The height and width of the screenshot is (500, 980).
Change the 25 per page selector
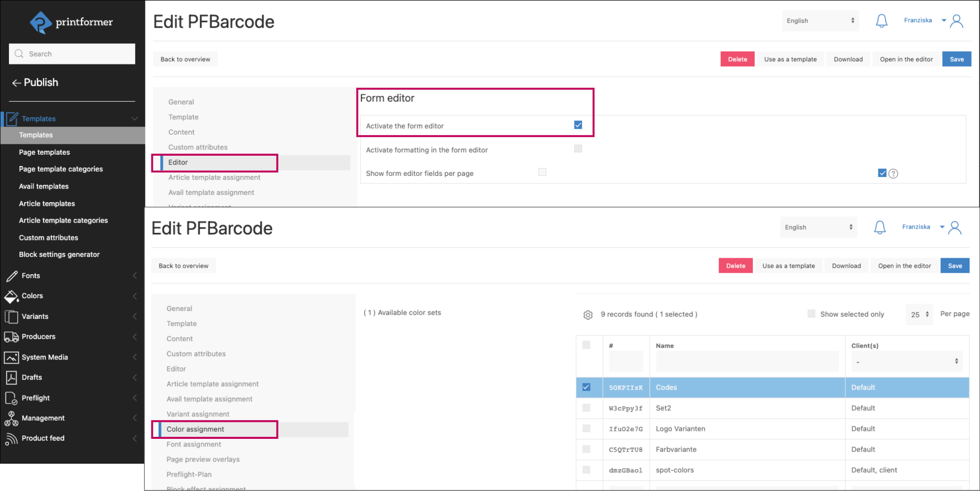(919, 314)
